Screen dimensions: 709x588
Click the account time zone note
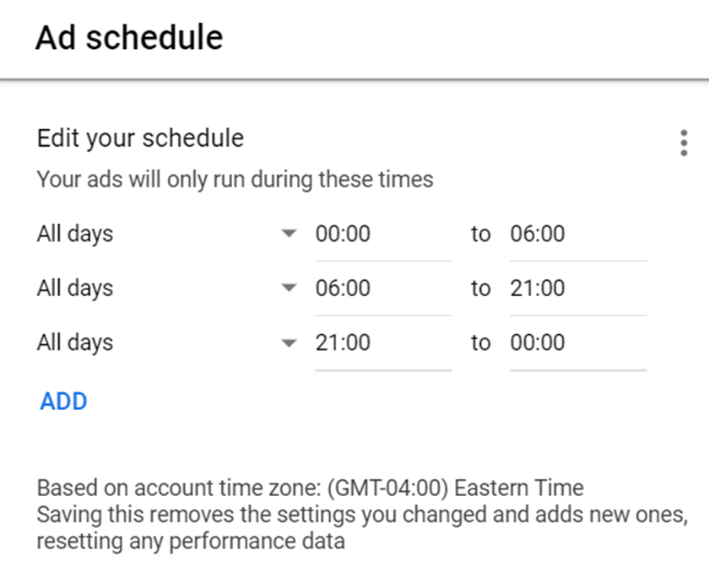pyautogui.click(x=310, y=488)
